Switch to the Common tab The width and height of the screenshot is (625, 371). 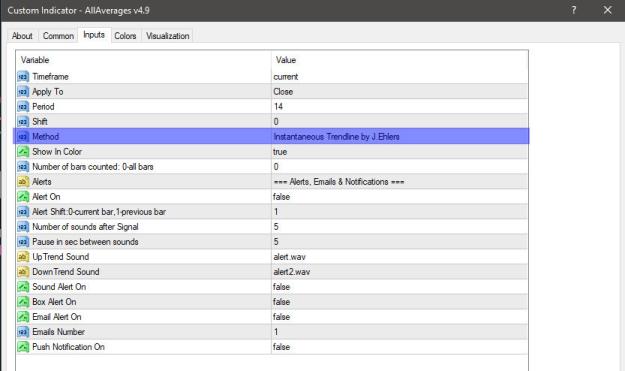tap(58, 36)
